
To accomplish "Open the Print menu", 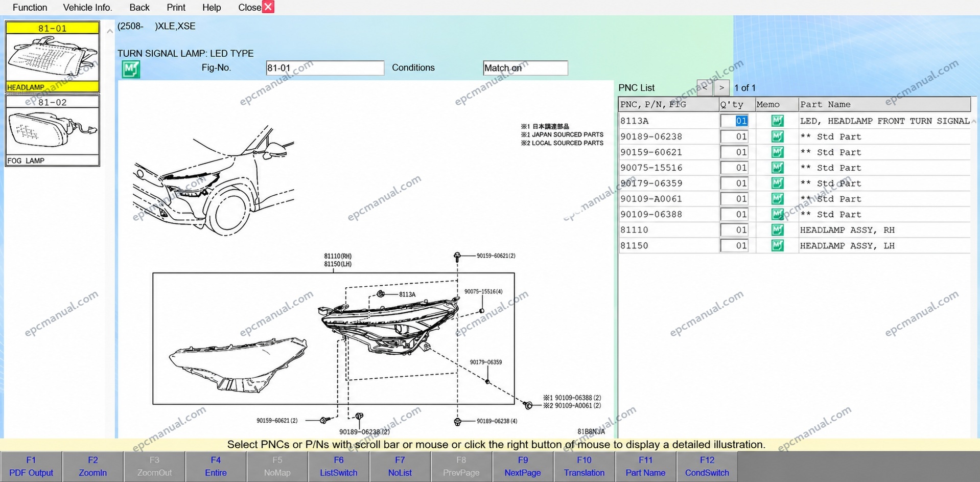I will tap(176, 7).
